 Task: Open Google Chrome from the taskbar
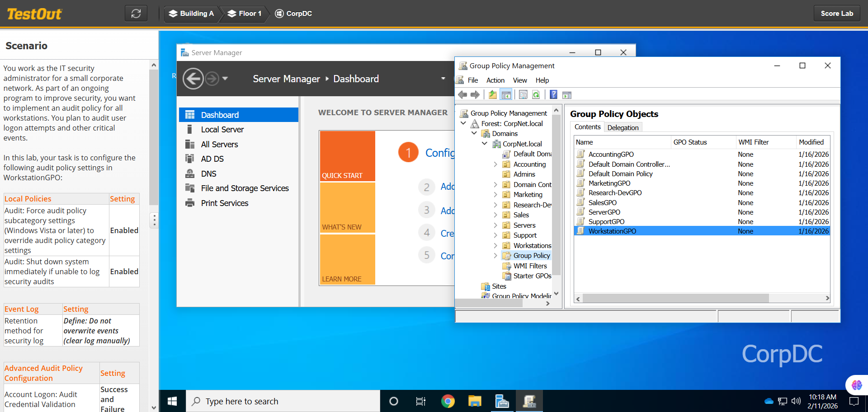[x=448, y=401]
